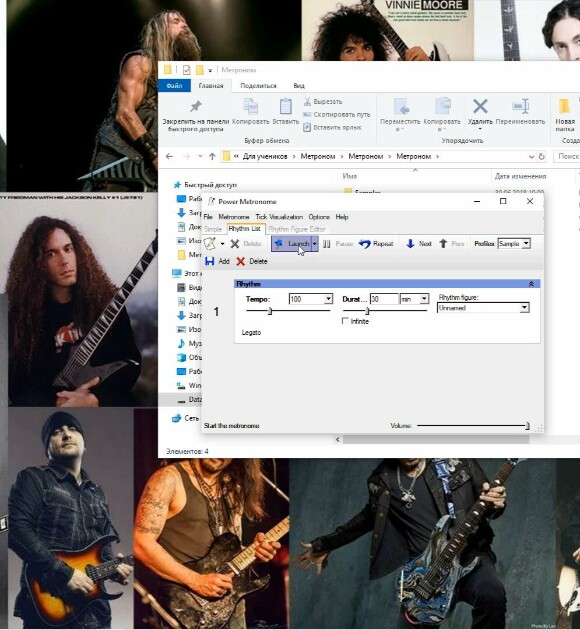
Task: Open the recent locations dropdown arrow
Action: (200, 156)
